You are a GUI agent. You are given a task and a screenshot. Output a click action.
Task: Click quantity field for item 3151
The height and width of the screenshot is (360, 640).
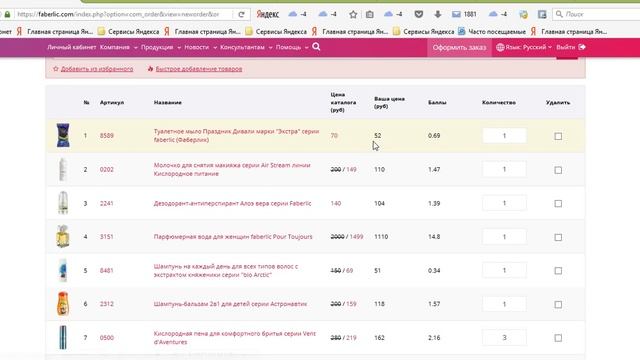[504, 237]
